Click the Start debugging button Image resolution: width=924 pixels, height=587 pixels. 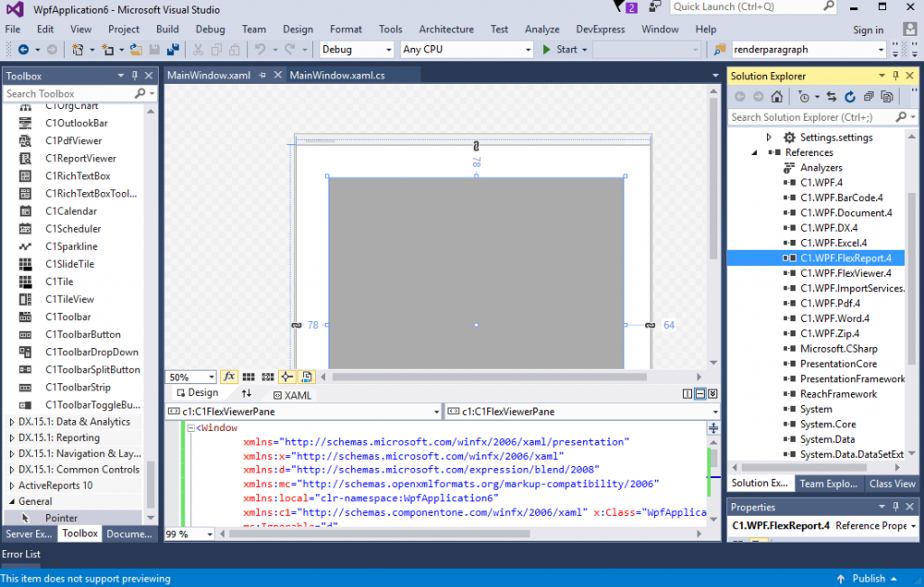pyautogui.click(x=564, y=50)
